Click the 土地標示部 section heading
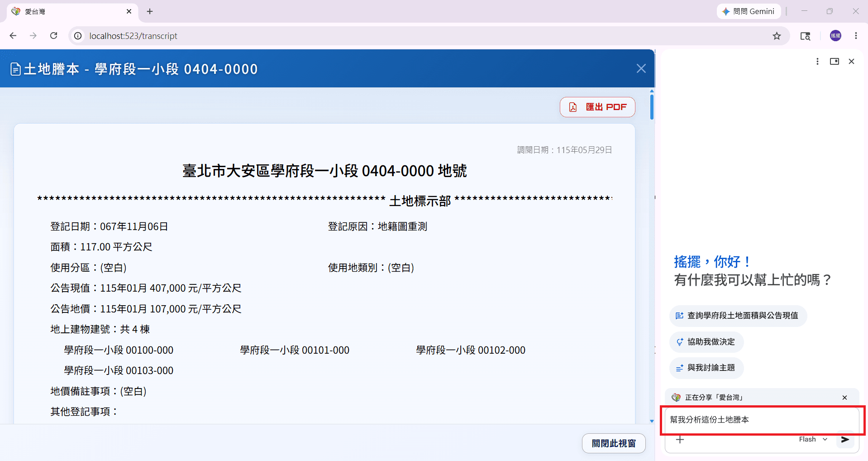The height and width of the screenshot is (461, 868). point(420,201)
